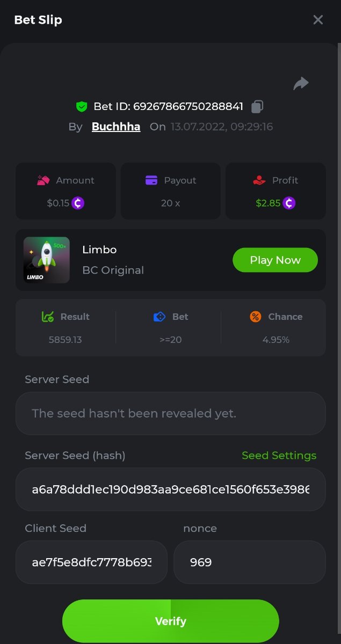Viewport: 341px width, 644px height.
Task: Click the share arrow icon
Action: [301, 83]
